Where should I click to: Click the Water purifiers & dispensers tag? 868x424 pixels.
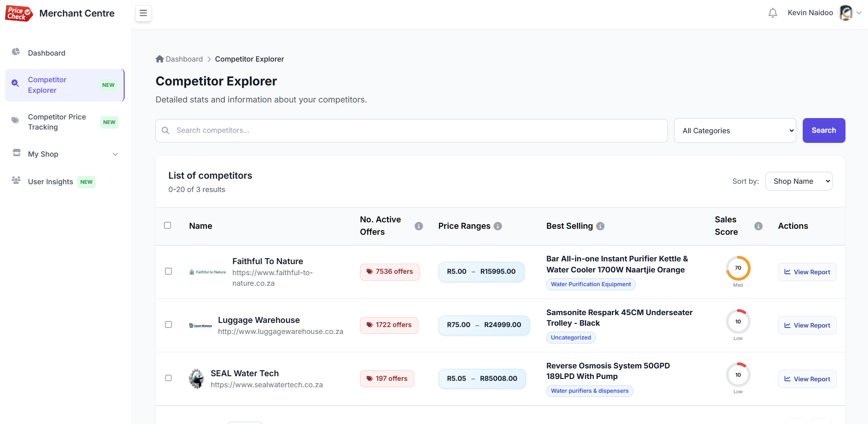[x=589, y=391]
